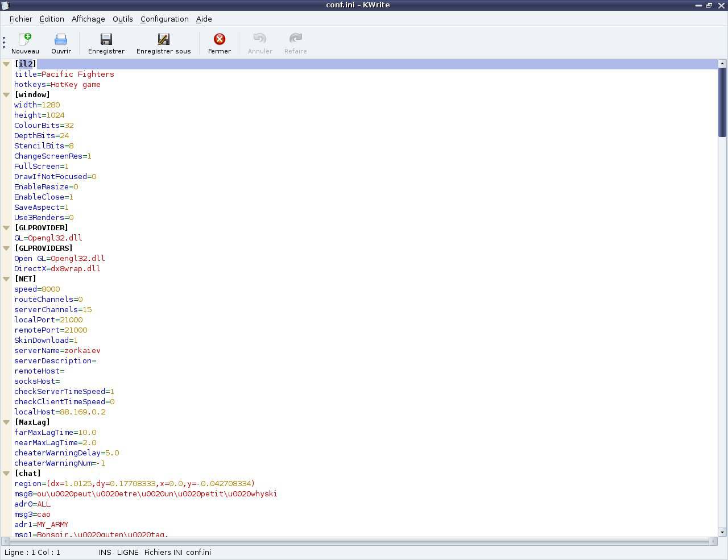Click the region=(dx=1.0125 line
The height and width of the screenshot is (560, 728).
coord(135,484)
